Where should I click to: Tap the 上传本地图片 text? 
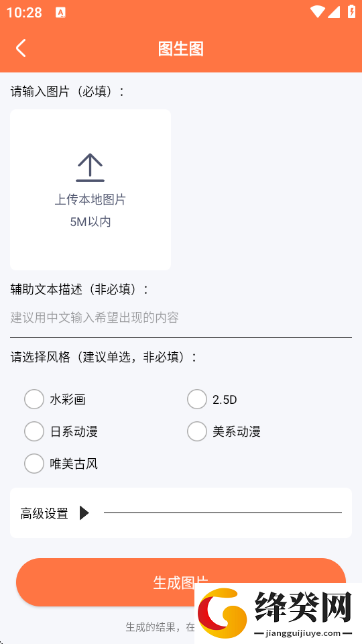[x=90, y=200]
